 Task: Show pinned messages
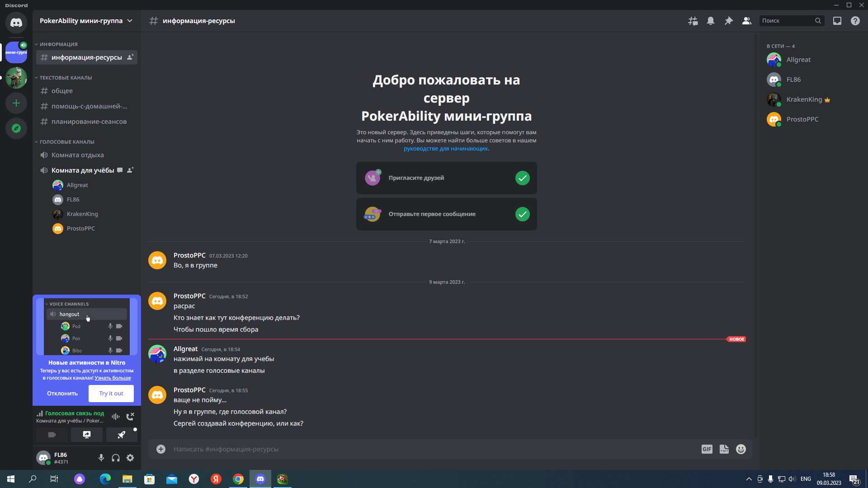tap(729, 21)
